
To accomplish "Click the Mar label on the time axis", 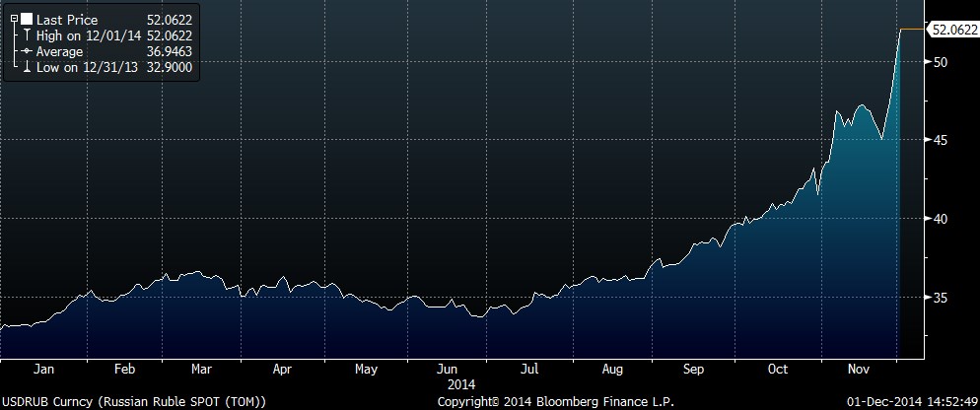I will click(x=202, y=370).
